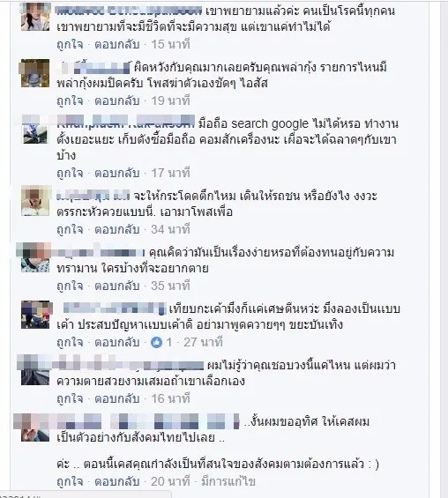Reply to the search google comment
The image size is (448, 498).
coord(117,173)
